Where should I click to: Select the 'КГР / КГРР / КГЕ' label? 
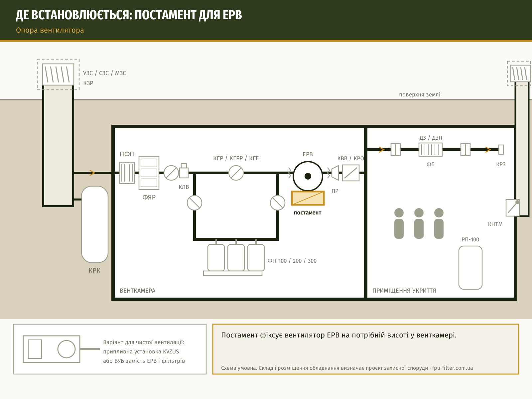[x=236, y=158]
